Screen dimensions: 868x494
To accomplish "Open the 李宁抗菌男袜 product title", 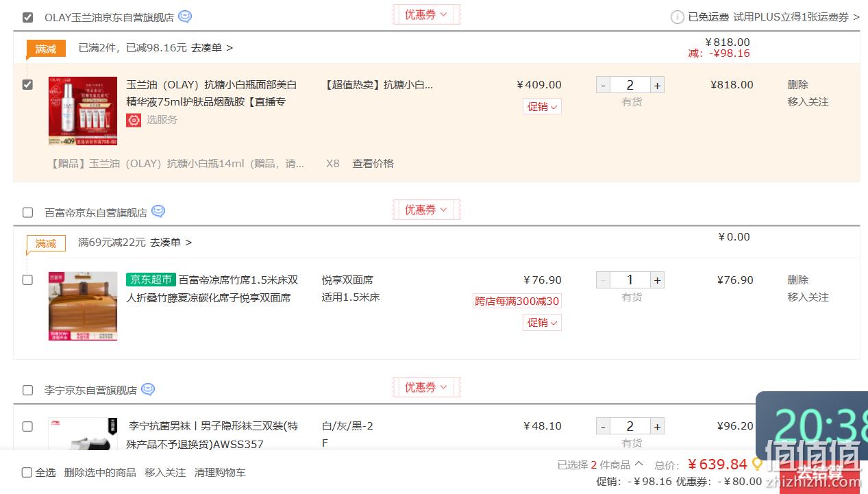I will (x=212, y=435).
